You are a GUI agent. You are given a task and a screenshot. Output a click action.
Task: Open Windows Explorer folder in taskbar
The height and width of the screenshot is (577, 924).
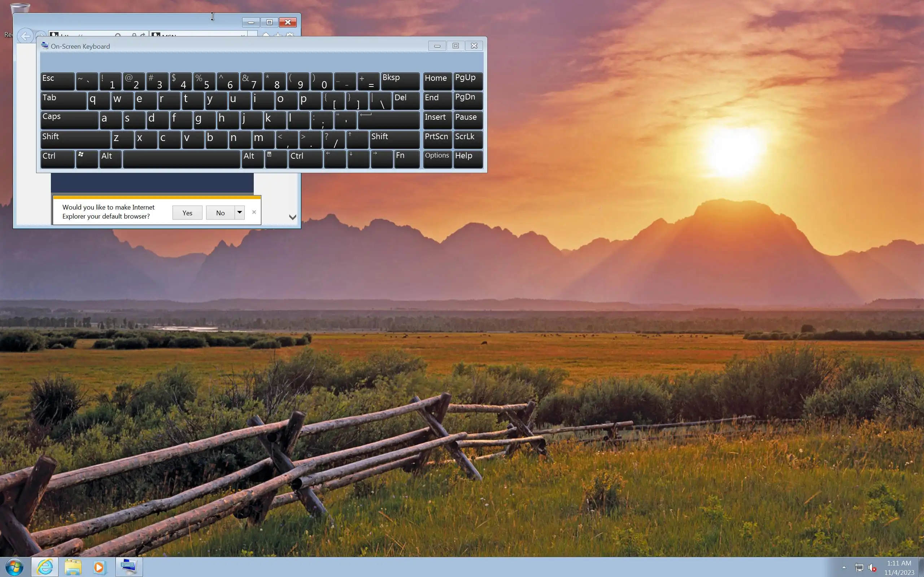tap(73, 567)
